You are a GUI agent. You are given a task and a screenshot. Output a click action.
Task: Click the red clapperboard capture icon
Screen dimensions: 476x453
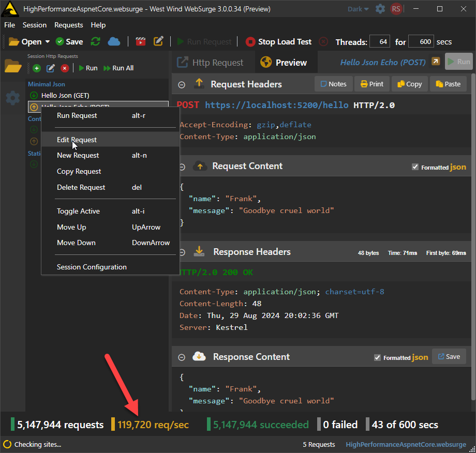pyautogui.click(x=140, y=41)
